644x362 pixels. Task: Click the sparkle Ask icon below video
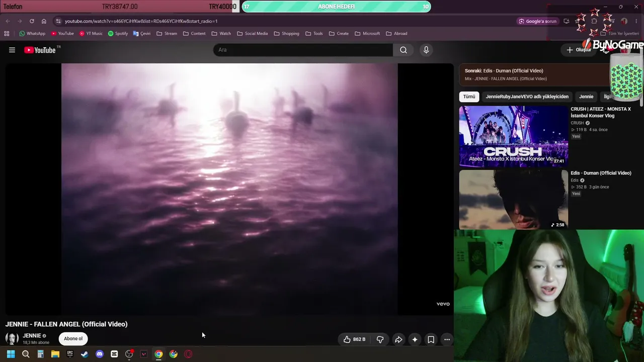click(x=415, y=339)
